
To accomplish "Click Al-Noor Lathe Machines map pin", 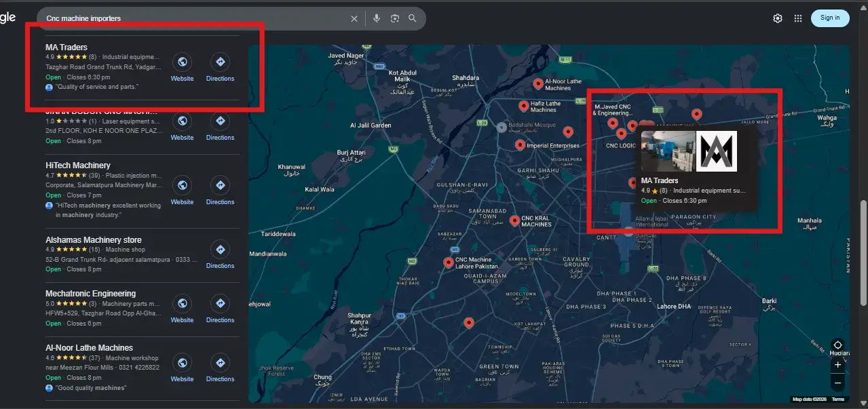I will click(537, 84).
